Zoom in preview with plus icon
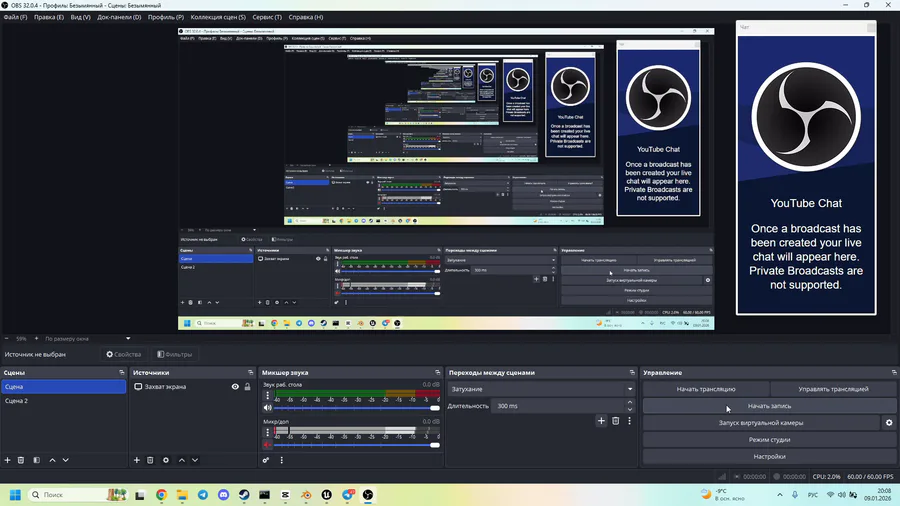 pos(36,338)
